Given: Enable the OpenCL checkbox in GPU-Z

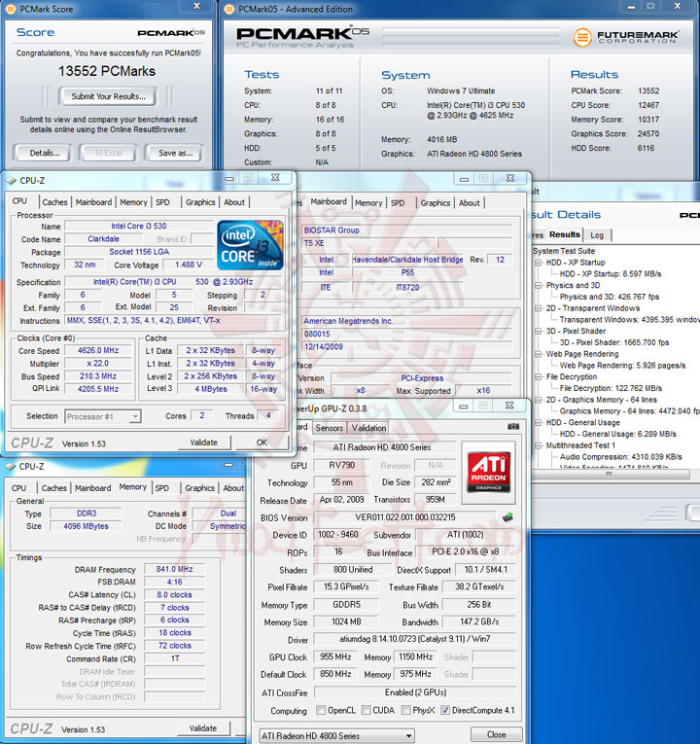Looking at the screenshot, I should 321,710.
